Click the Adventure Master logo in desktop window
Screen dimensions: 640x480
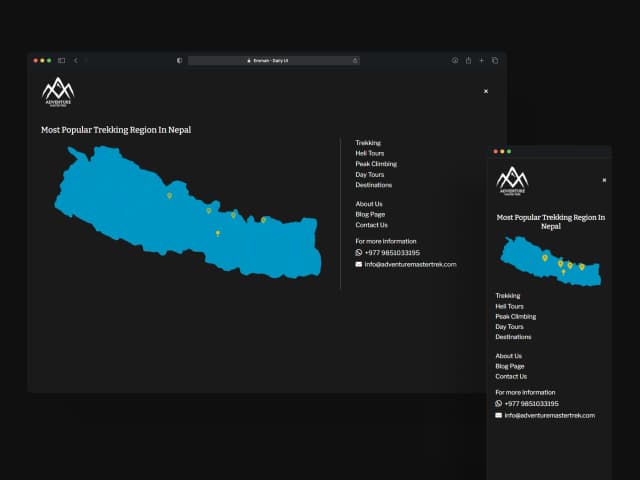click(x=58, y=91)
